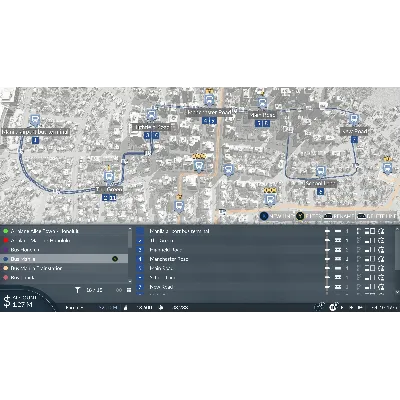Click the load bars icon on the first stop row
The height and width of the screenshot is (400, 400).
point(370,231)
